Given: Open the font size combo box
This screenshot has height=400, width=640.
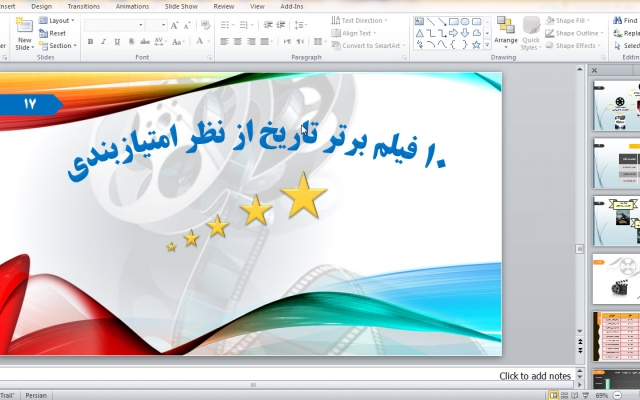Looking at the screenshot, I should 156,25.
